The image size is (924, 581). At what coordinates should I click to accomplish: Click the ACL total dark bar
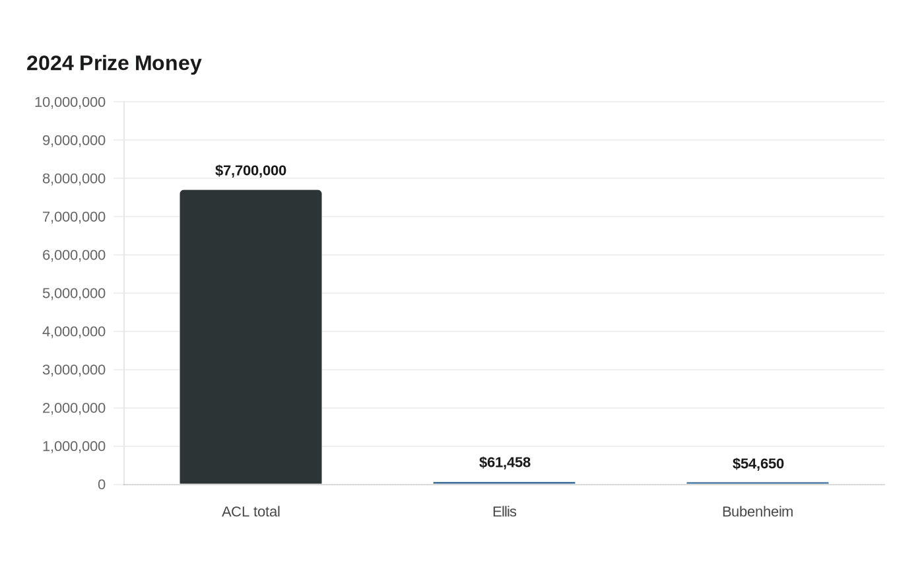251,337
